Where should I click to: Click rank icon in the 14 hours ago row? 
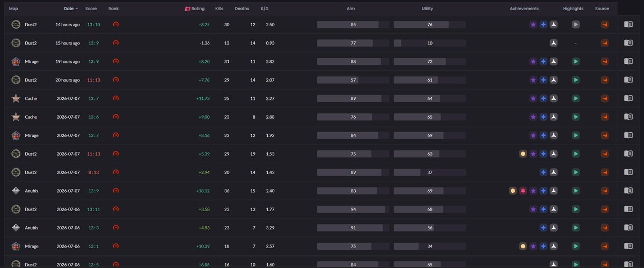coord(115,25)
